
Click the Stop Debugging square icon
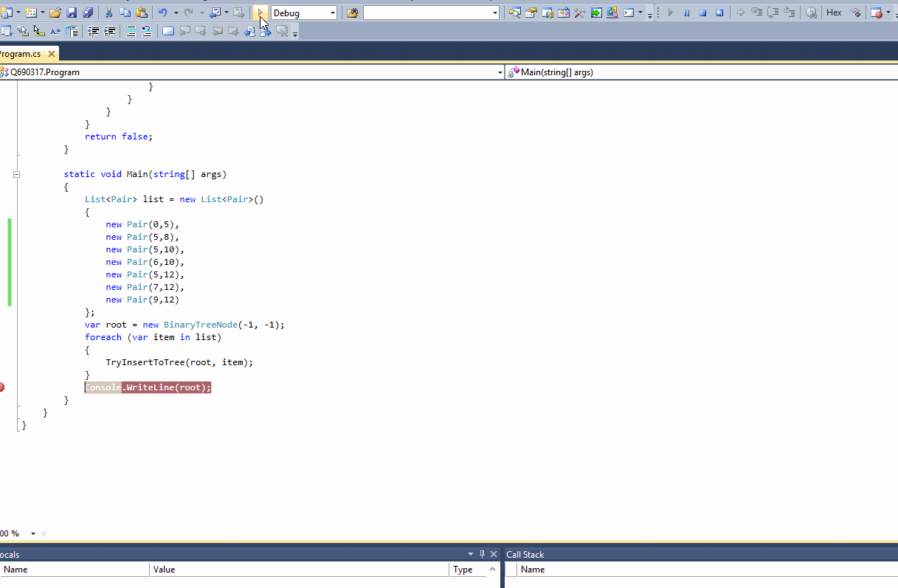click(703, 13)
